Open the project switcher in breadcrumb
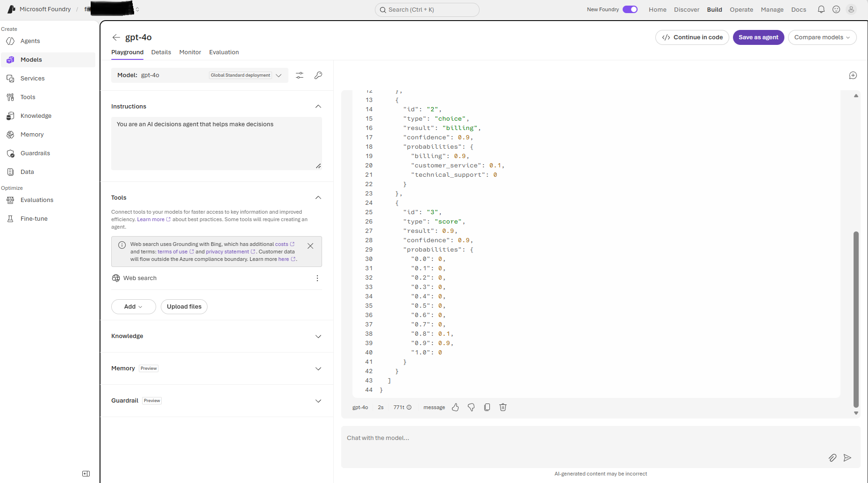This screenshot has height=483, width=868. 137,9
